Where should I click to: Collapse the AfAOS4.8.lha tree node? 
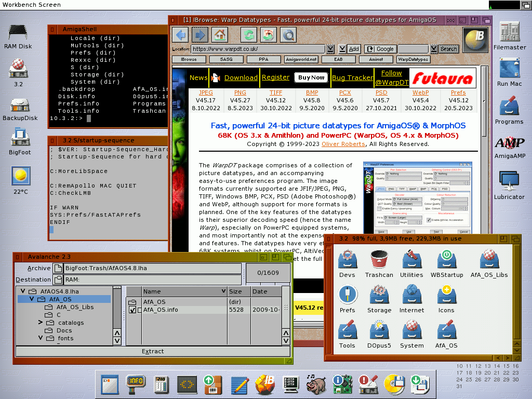(23, 291)
